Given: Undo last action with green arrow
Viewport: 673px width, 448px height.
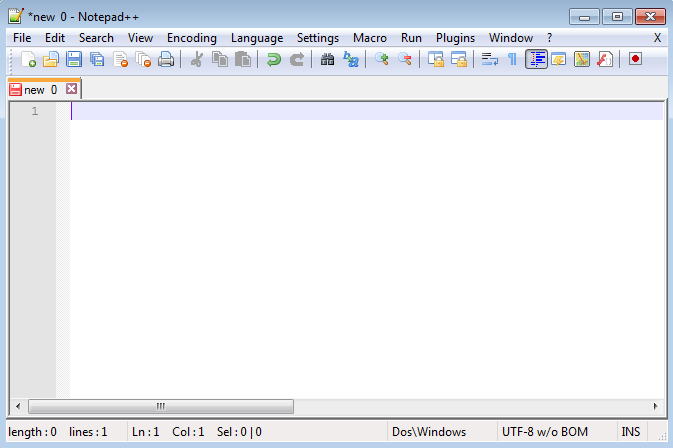Looking at the screenshot, I should (274, 59).
